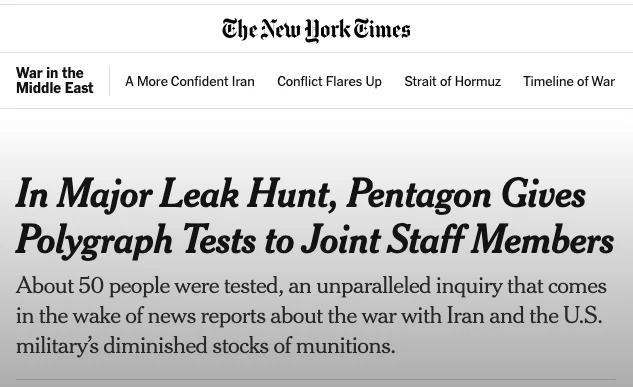Go to the Strait of Hormuz link
The height and width of the screenshot is (387, 633).
coord(453,81)
